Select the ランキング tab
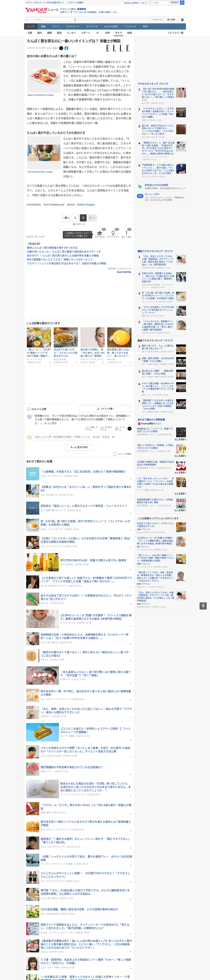The height and width of the screenshot is (980, 210). click(130, 27)
